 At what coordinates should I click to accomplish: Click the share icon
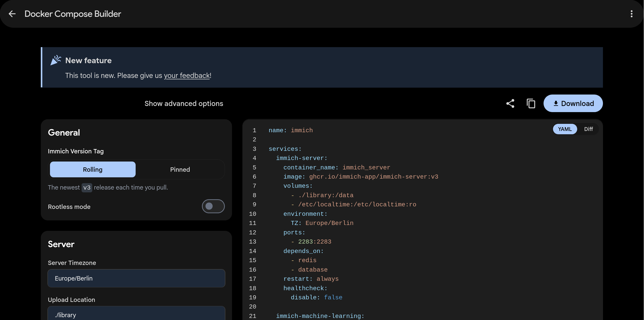coord(510,103)
